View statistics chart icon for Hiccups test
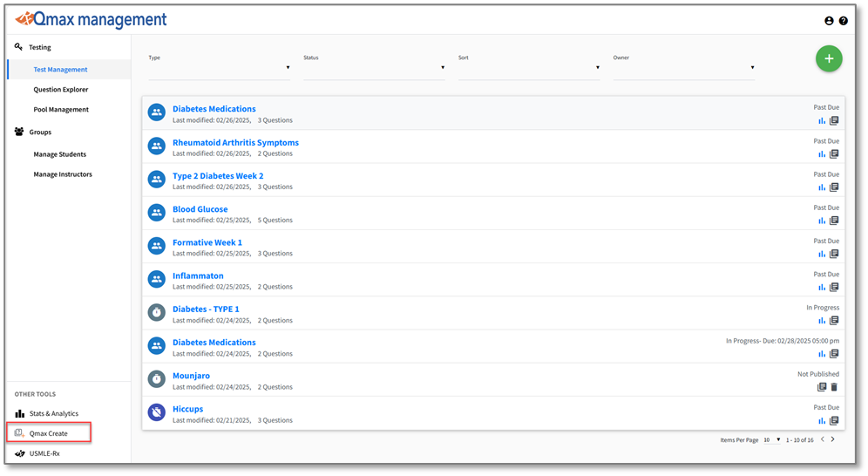Image resolution: width=868 pixels, height=476 pixels. [x=822, y=421]
